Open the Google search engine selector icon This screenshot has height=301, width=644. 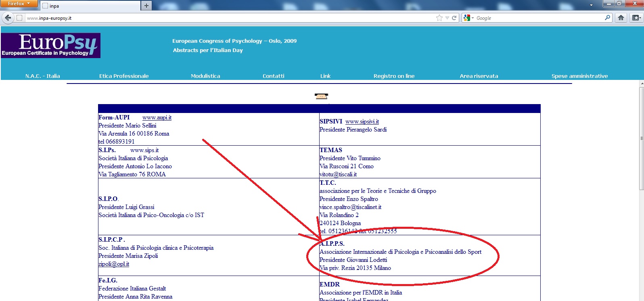(x=467, y=18)
